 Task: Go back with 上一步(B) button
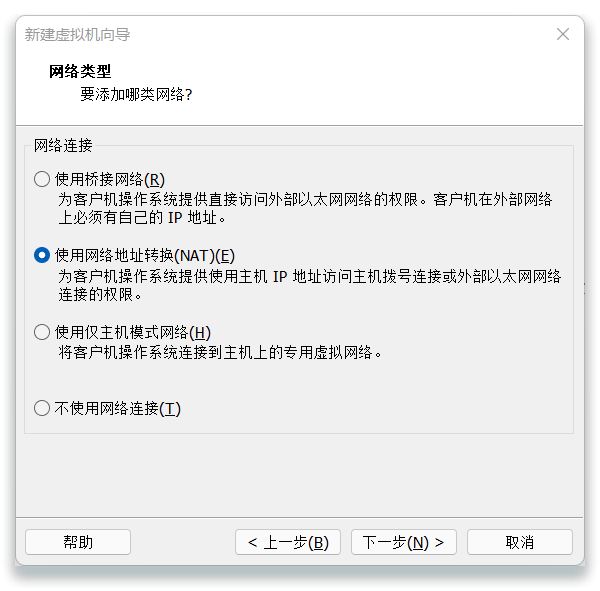point(288,542)
